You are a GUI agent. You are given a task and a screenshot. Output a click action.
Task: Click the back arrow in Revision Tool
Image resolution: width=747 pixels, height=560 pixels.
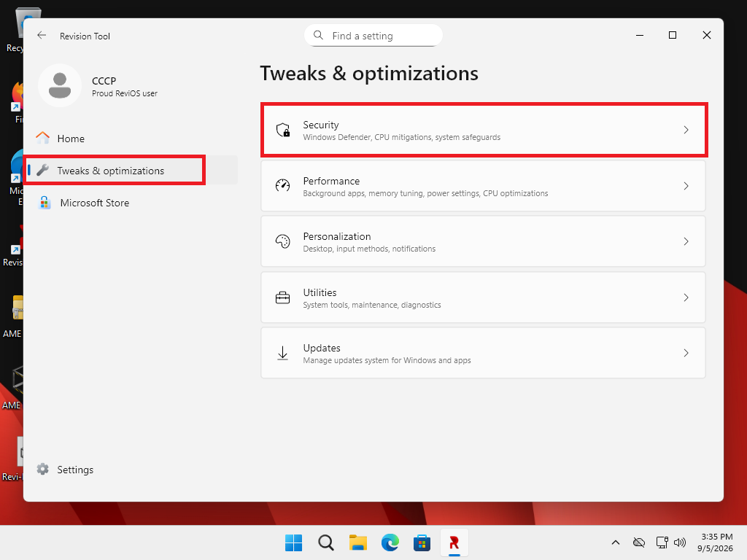click(x=42, y=35)
